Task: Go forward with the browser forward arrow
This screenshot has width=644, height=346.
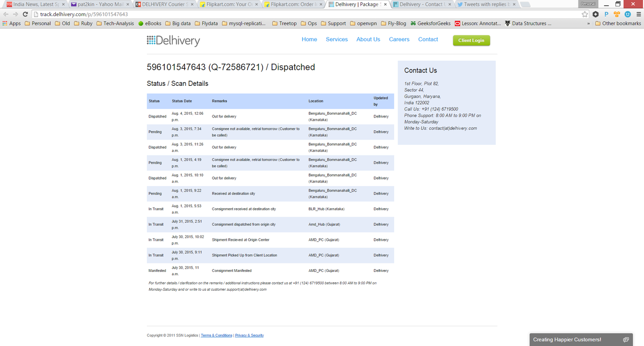Action: 16,14
